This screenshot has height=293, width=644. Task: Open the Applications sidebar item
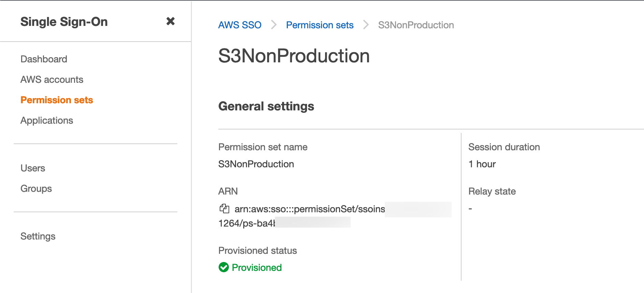pos(47,120)
